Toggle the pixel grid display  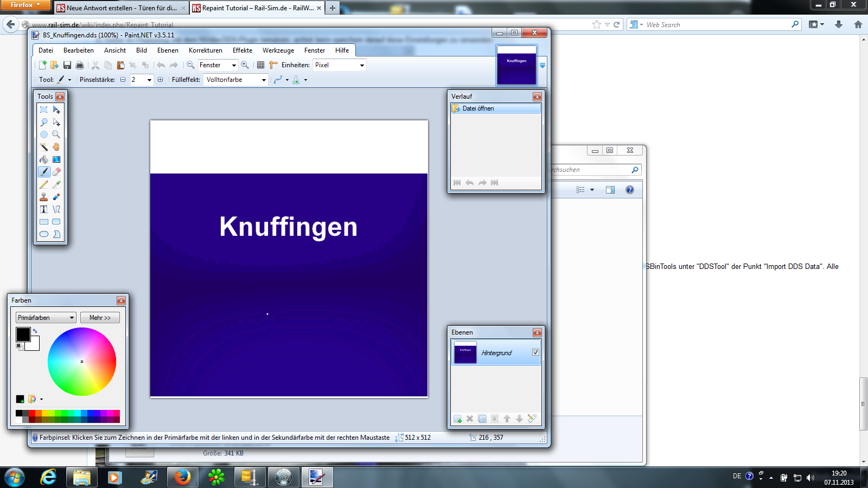click(x=260, y=65)
